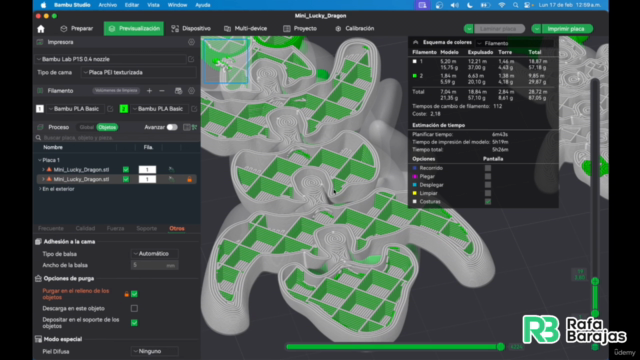Image resolution: width=640 pixels, height=360 pixels.
Task: Uncheck first Mini_Lucky_Dragon.stl printable checkbox
Action: [126, 169]
